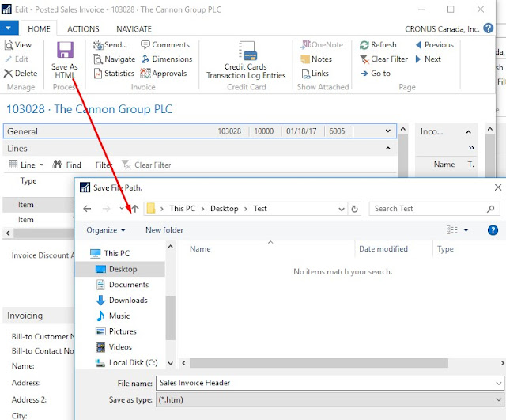The image size is (506, 420).
Task: Click the Delete X icon
Action: [9, 74]
